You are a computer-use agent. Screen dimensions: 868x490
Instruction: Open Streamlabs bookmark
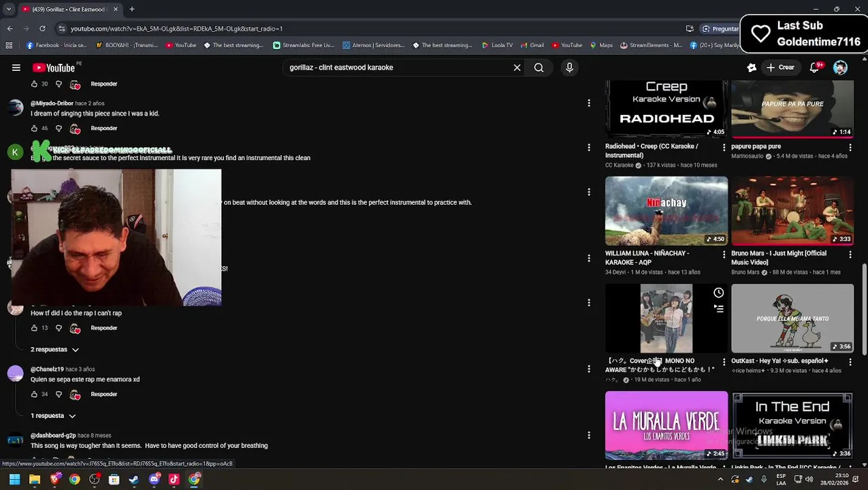click(304, 45)
